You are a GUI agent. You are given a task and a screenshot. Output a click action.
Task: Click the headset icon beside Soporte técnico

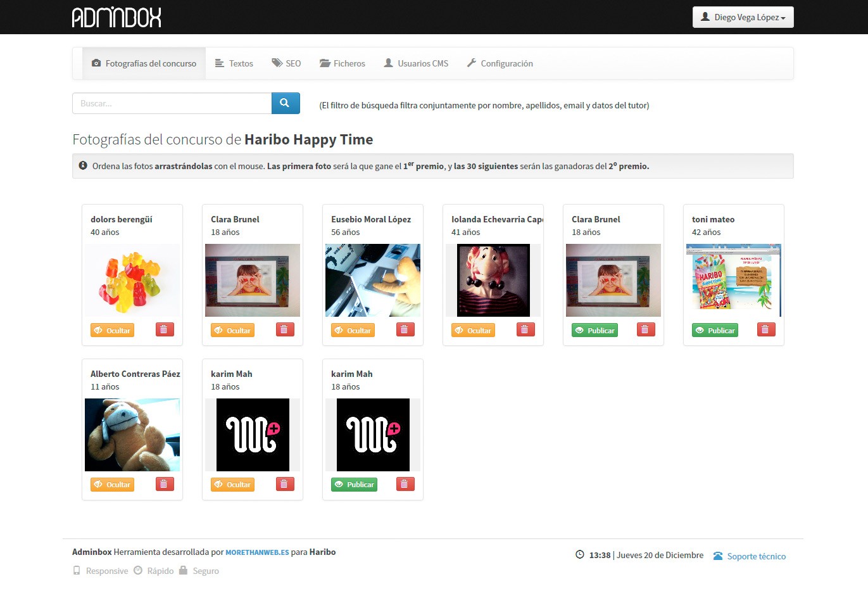(718, 556)
